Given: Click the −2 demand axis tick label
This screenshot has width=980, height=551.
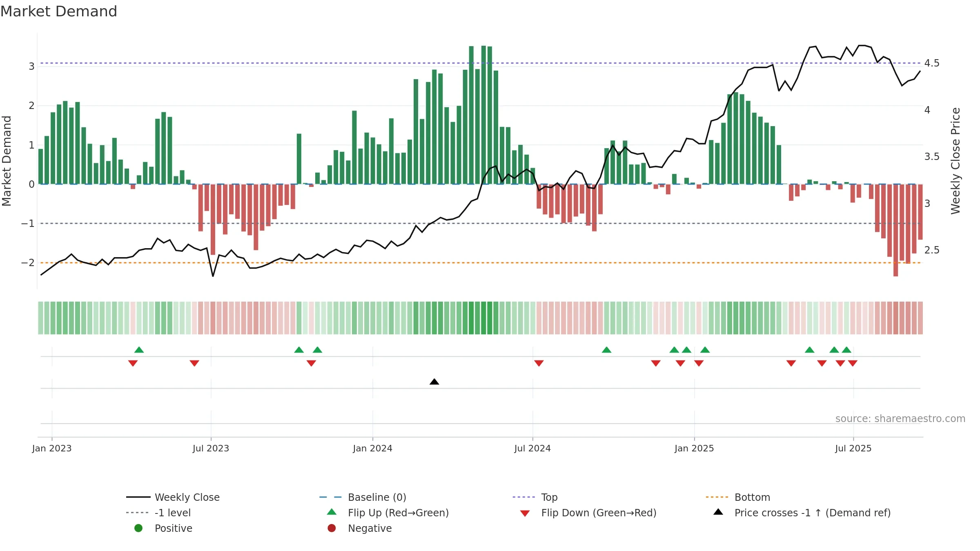Looking at the screenshot, I should tap(28, 262).
